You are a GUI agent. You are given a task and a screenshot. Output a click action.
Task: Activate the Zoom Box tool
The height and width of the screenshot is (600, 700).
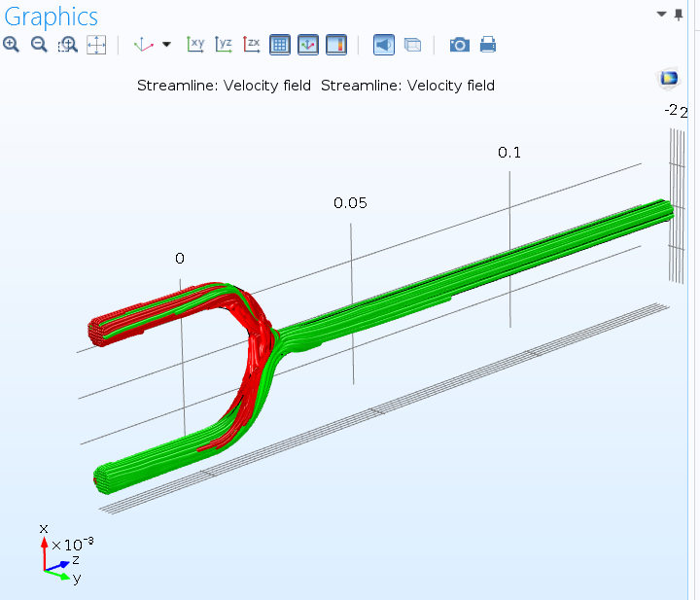tap(68, 45)
